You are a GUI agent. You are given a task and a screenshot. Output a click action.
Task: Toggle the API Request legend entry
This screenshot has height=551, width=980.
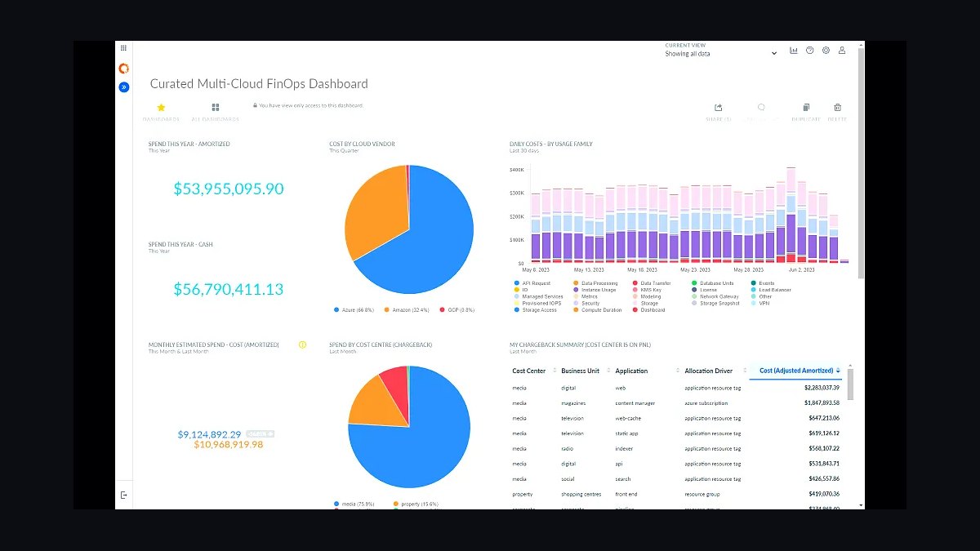[532, 283]
